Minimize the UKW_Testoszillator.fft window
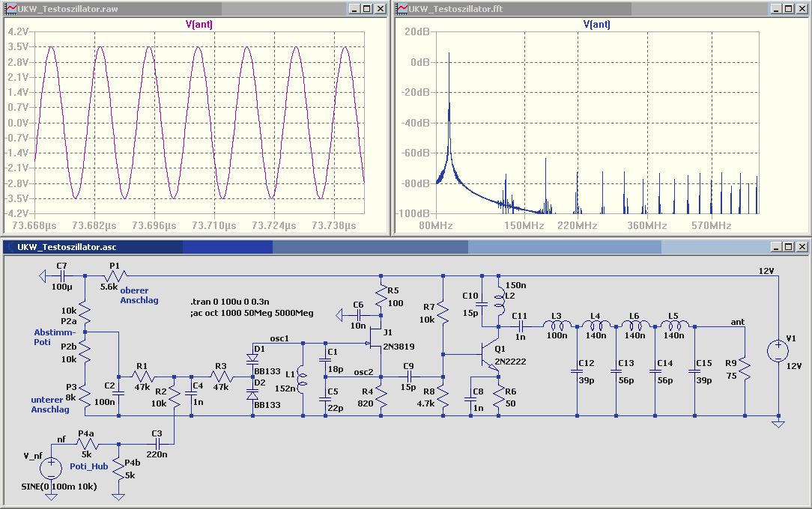This screenshot has height=509, width=812. point(776,9)
